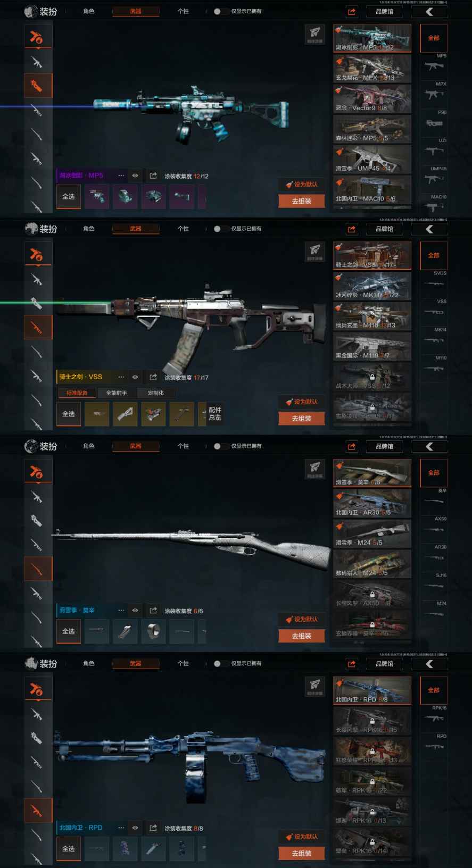This screenshot has width=472, height=868.
Task: Toggle eye icon next to 湖冰倒影 · MP5
Action: click(135, 176)
